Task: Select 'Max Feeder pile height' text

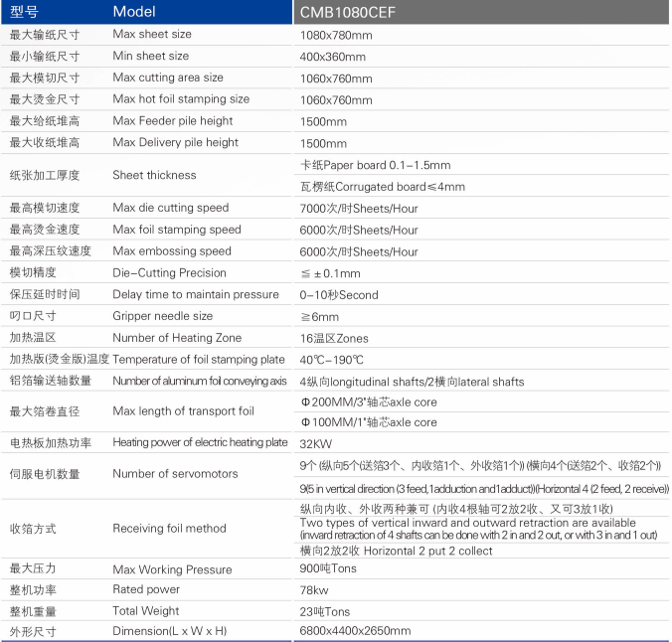Action: click(173, 121)
